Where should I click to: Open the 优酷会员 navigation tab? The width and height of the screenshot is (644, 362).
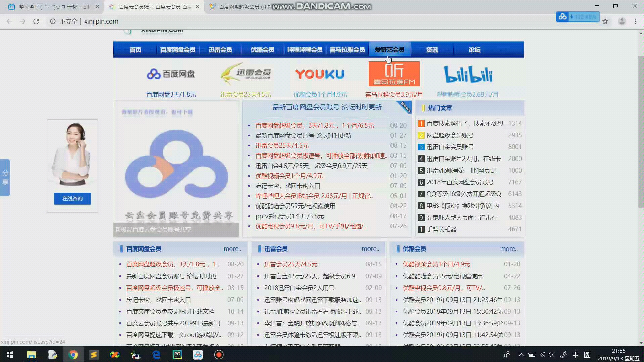tap(262, 50)
